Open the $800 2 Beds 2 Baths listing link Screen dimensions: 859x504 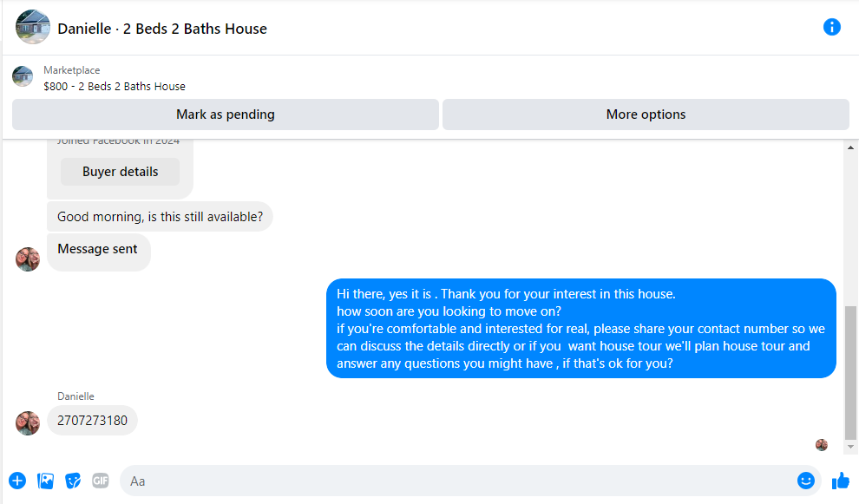pos(115,86)
